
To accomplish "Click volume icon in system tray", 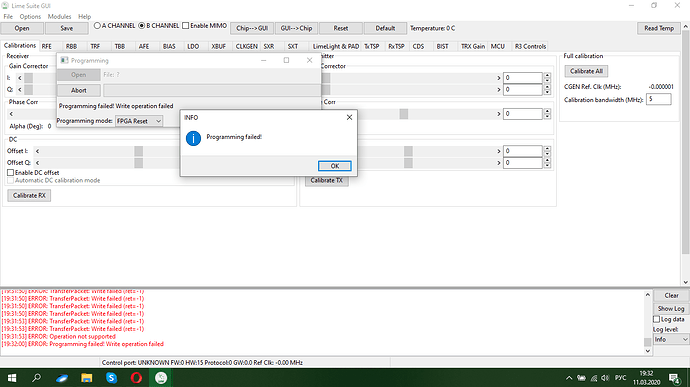I will click(x=605, y=378).
